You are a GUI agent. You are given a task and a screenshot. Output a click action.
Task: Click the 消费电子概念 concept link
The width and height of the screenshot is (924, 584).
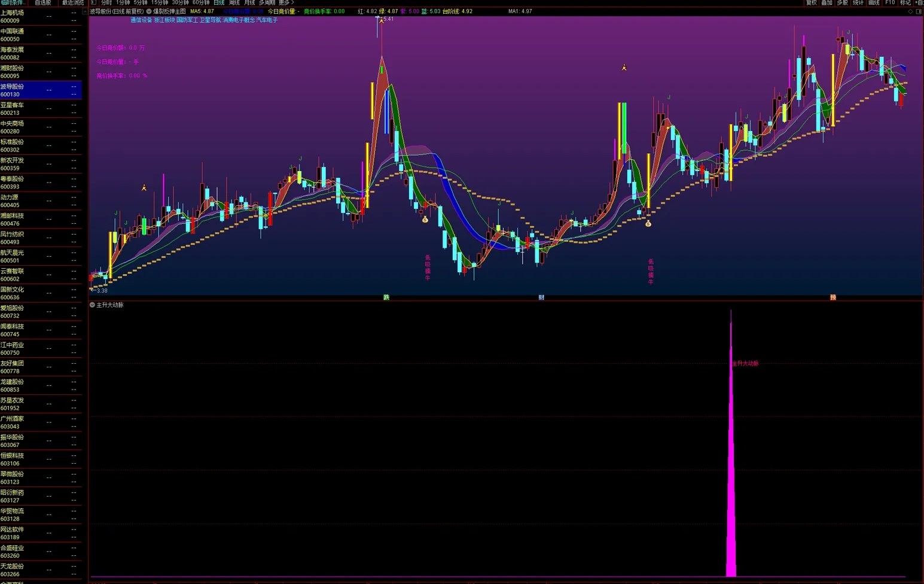pos(239,20)
